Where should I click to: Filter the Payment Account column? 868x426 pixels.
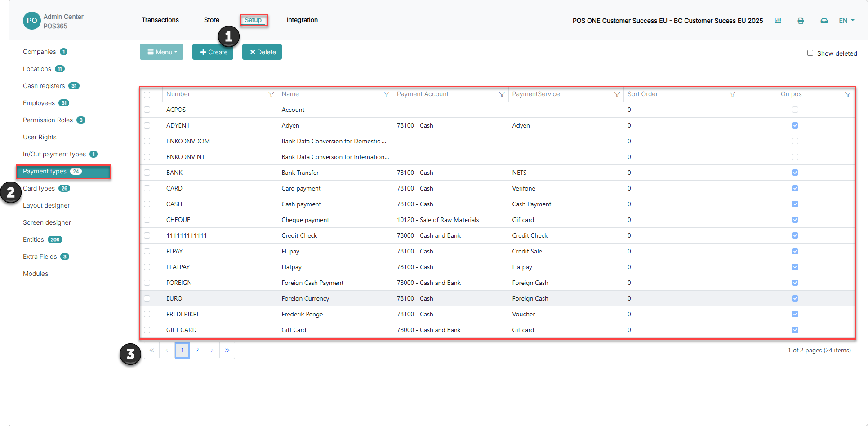tap(502, 94)
